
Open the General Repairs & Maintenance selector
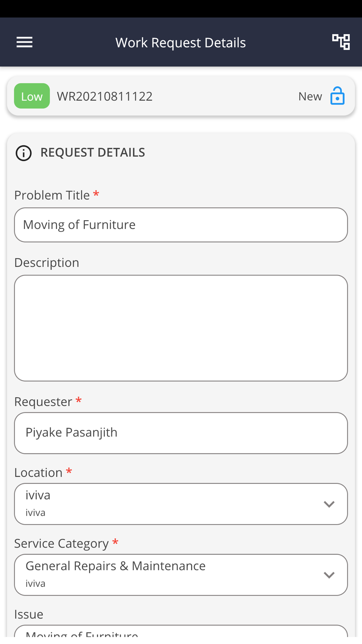pos(181,575)
